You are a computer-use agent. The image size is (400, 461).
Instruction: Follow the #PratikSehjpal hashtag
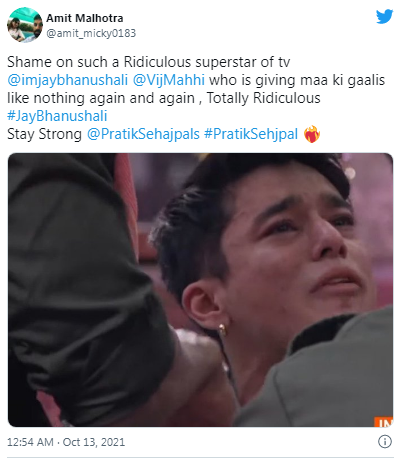(251, 134)
